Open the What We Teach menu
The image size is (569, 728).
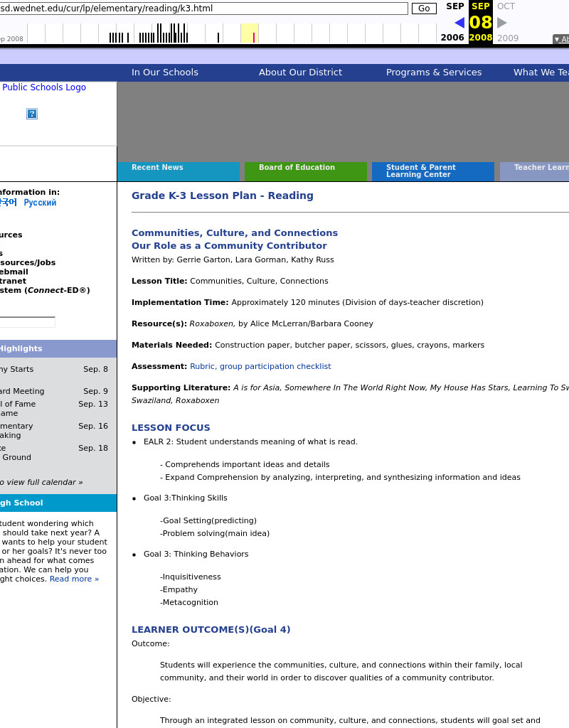click(x=541, y=73)
